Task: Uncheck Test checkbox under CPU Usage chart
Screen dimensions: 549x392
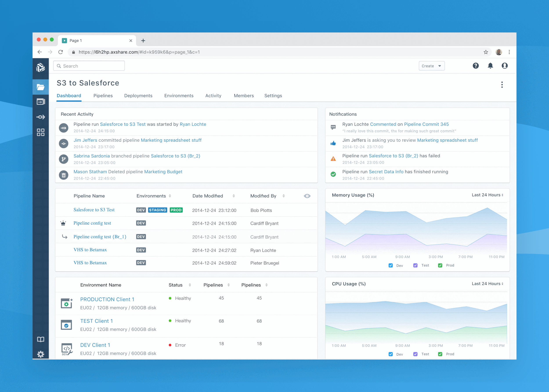Action: coord(415,354)
